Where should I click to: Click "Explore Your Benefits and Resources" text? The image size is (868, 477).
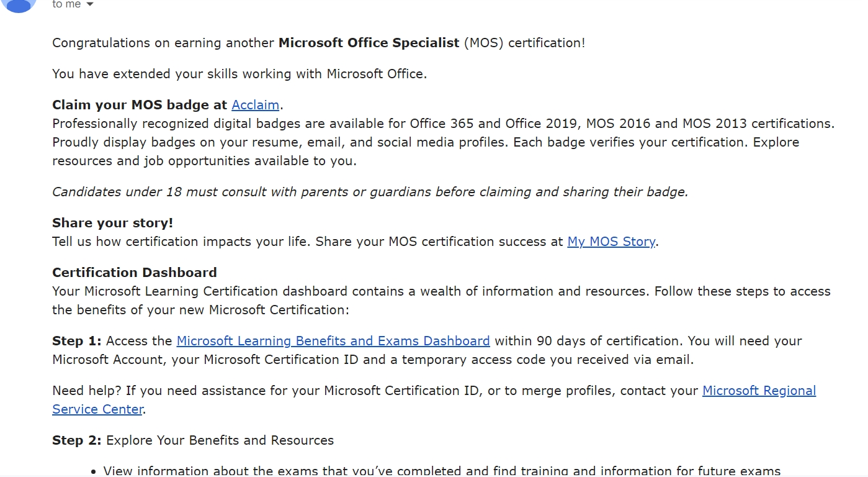tap(220, 440)
